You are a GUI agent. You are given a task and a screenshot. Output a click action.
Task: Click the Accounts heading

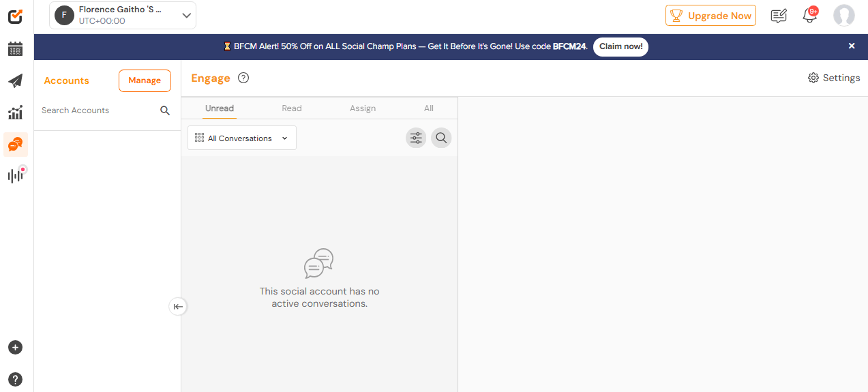(x=66, y=80)
